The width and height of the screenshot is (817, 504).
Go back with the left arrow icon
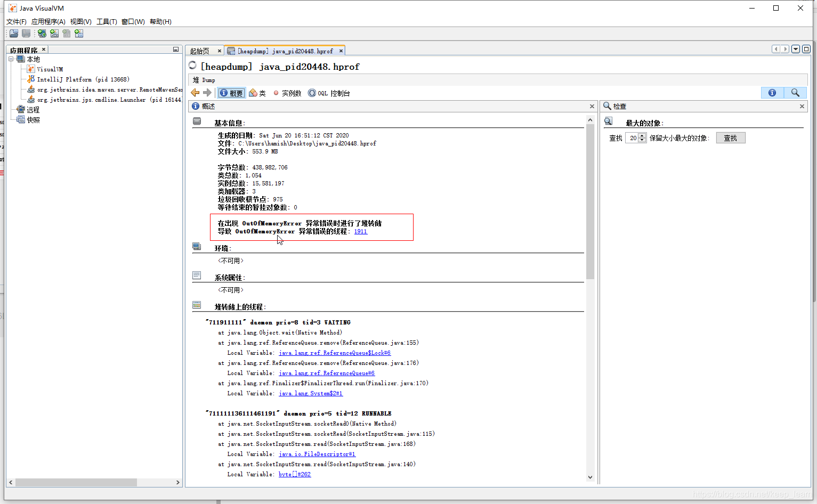click(195, 93)
